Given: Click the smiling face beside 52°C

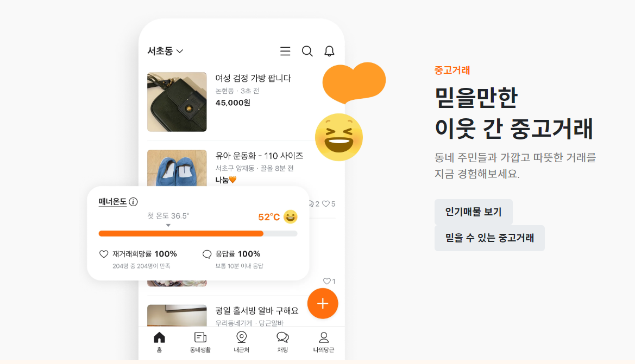Looking at the screenshot, I should pyautogui.click(x=291, y=217).
